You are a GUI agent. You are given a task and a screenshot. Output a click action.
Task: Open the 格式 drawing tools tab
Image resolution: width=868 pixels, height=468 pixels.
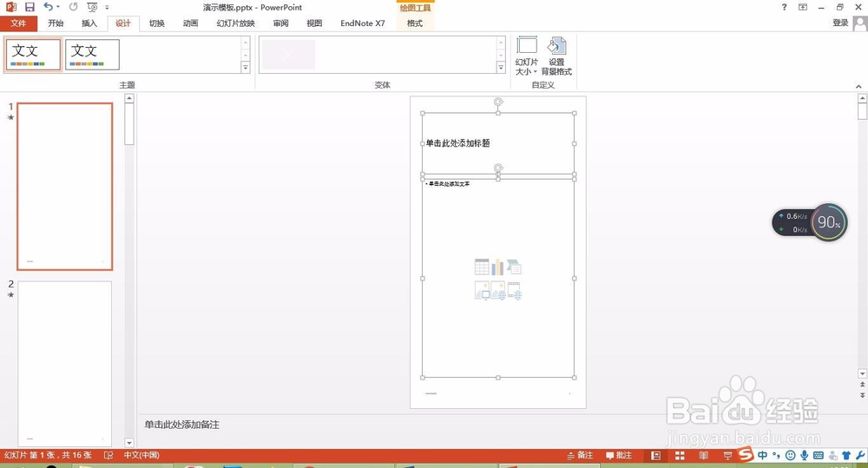pos(415,23)
